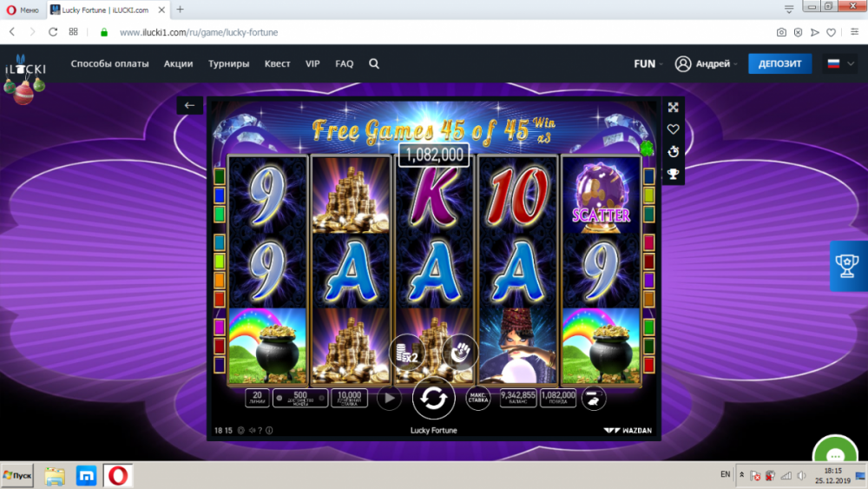Enter fullscreen mode for the game
This screenshot has height=489, width=868.
(674, 108)
